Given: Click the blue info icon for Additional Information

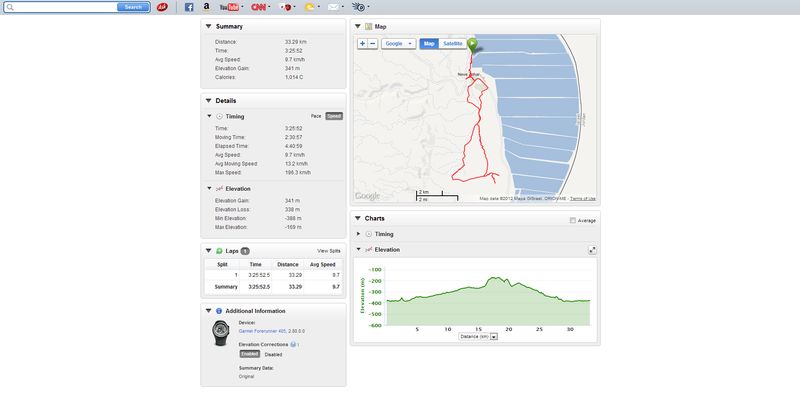Looking at the screenshot, I should click(x=219, y=311).
